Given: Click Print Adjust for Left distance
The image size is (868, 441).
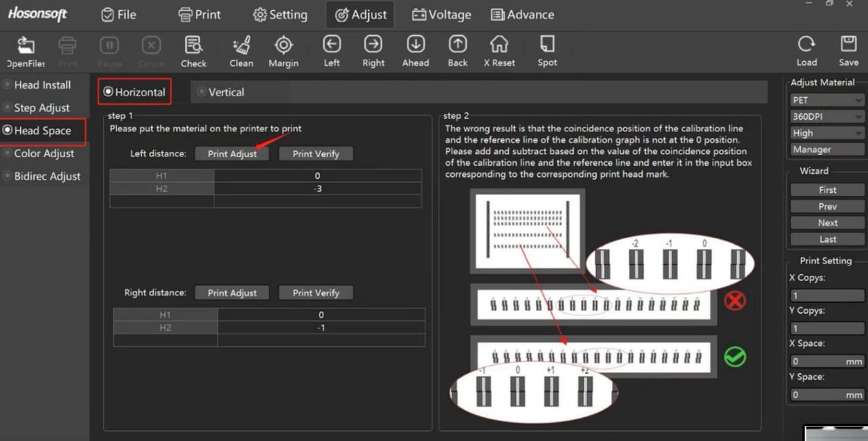Looking at the screenshot, I should pyautogui.click(x=232, y=154).
